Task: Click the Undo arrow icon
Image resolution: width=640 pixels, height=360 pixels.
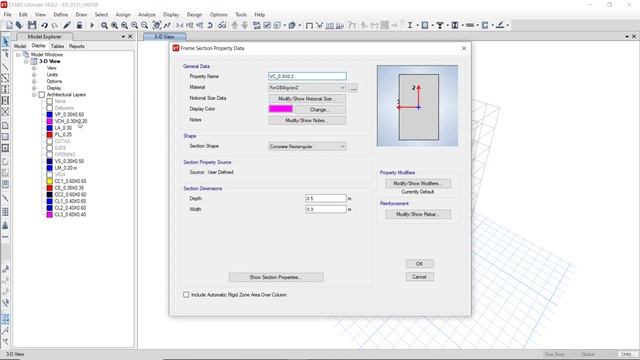Action: pyautogui.click(x=44, y=25)
